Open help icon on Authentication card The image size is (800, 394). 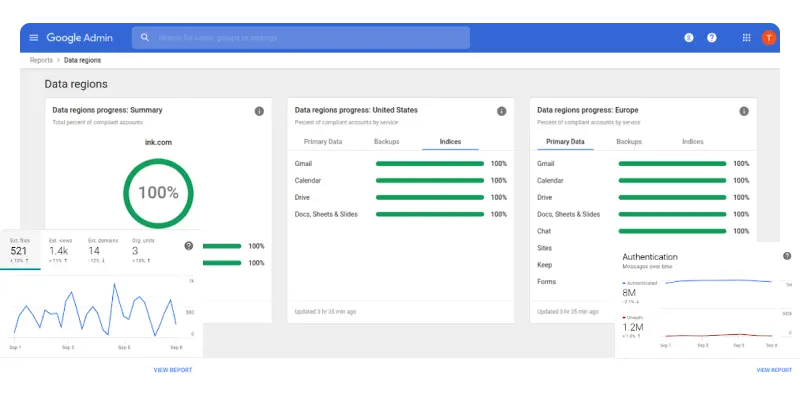(x=787, y=256)
